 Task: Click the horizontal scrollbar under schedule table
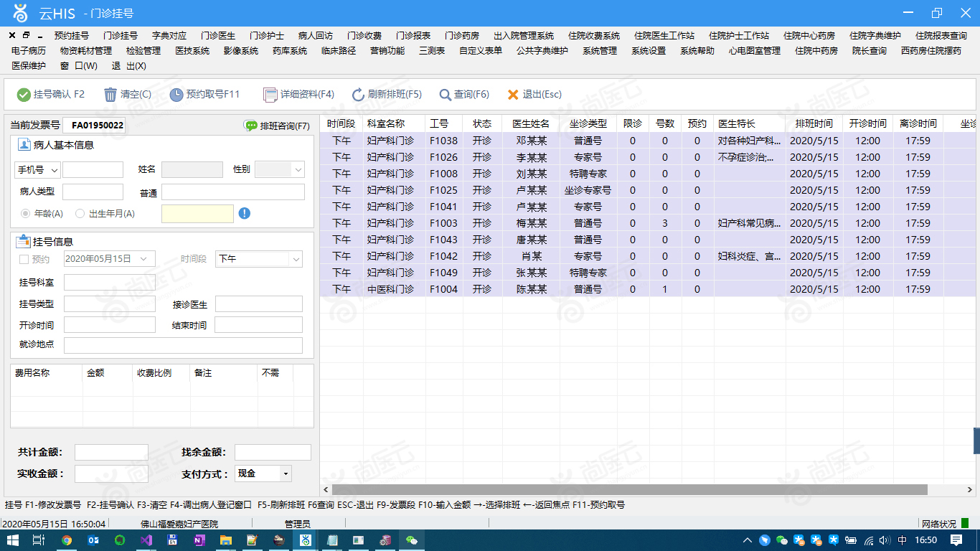[624, 489]
